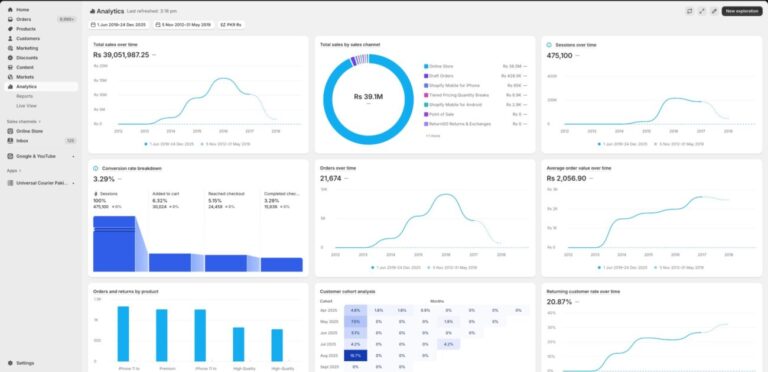
Task: Expand the Apps section
Action: (14, 171)
